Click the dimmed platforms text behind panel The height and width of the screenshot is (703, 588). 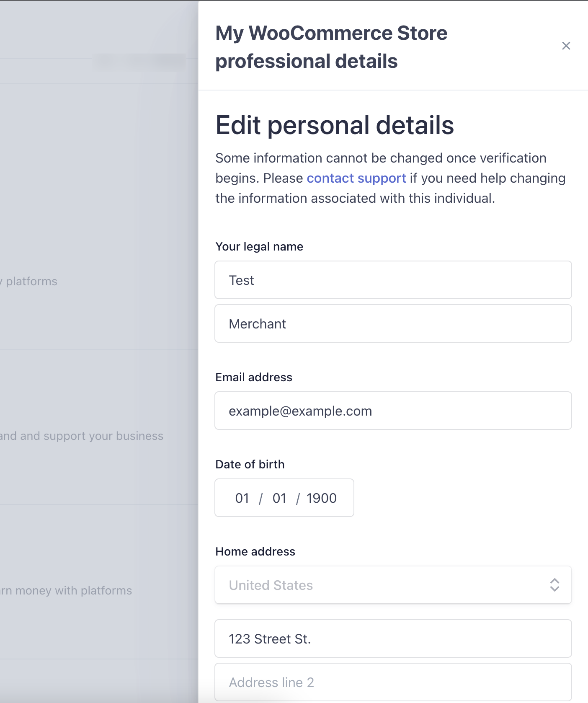tap(31, 281)
